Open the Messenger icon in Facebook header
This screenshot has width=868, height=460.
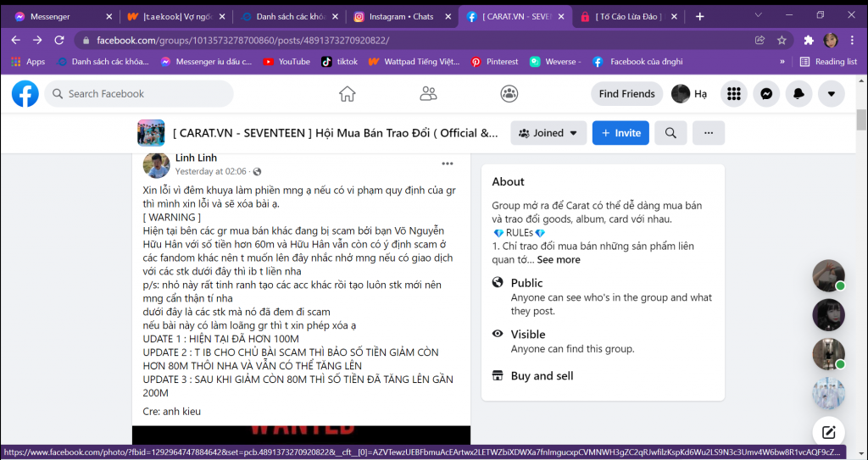(766, 94)
